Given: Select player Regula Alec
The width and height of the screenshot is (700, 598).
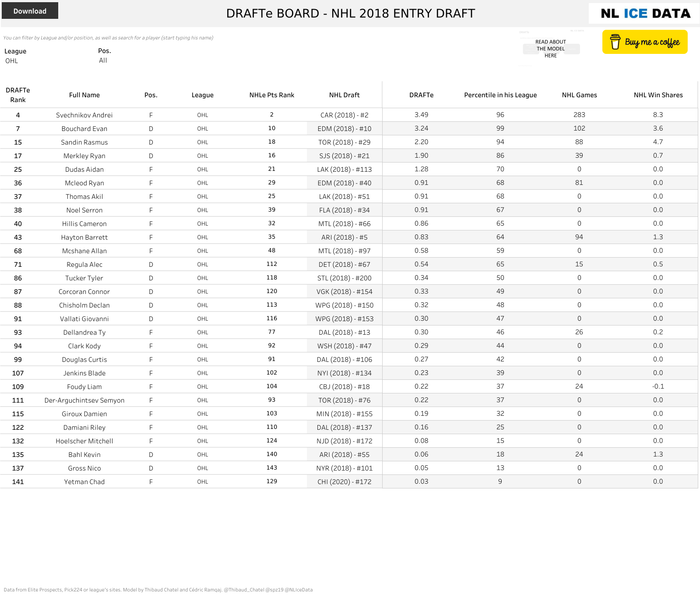Looking at the screenshot, I should [x=84, y=265].
